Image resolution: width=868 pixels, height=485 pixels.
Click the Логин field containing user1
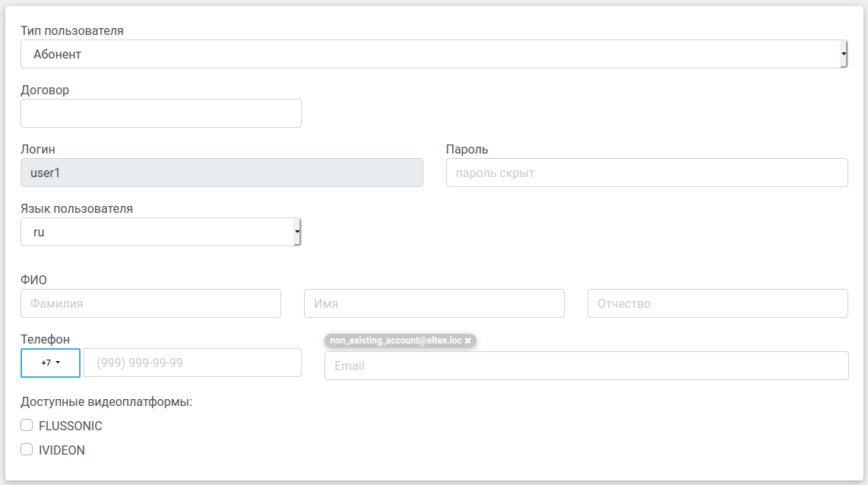(x=221, y=173)
